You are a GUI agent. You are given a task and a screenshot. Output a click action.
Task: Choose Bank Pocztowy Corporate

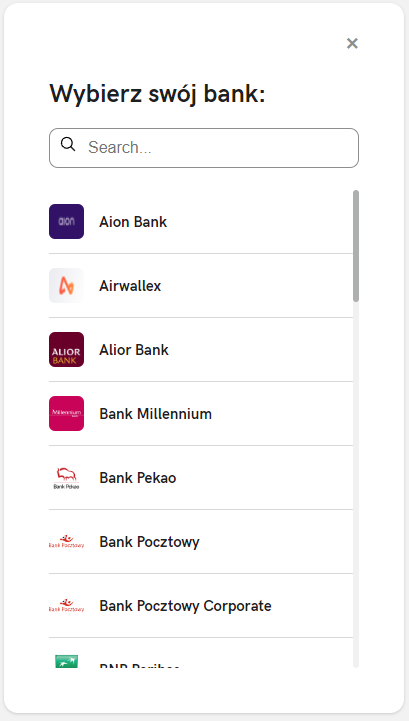point(201,605)
